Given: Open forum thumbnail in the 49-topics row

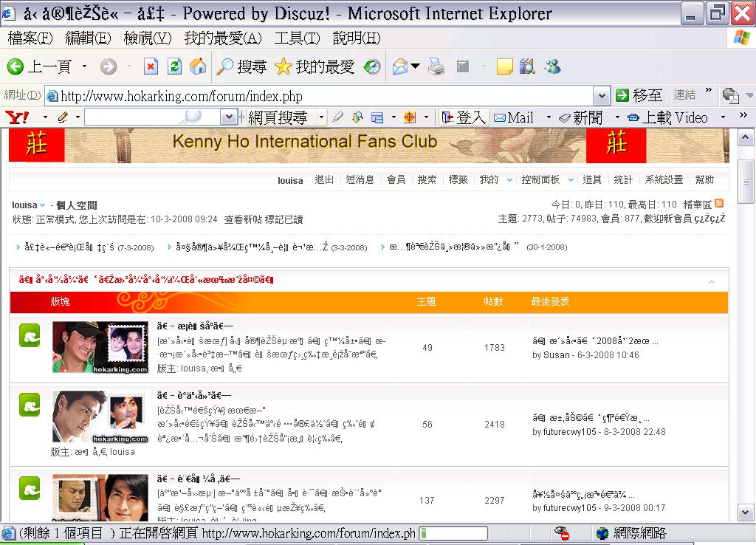Looking at the screenshot, I should click(x=100, y=347).
